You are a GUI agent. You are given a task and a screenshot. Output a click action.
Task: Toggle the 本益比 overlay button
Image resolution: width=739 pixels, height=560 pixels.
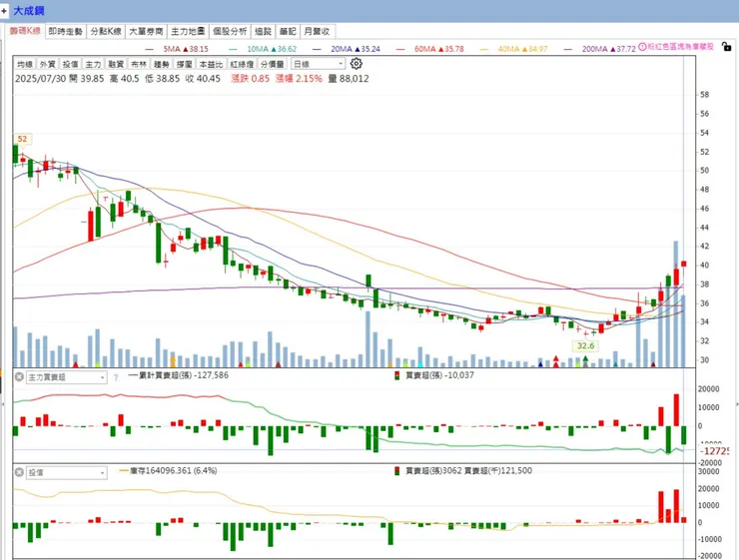[x=211, y=64]
